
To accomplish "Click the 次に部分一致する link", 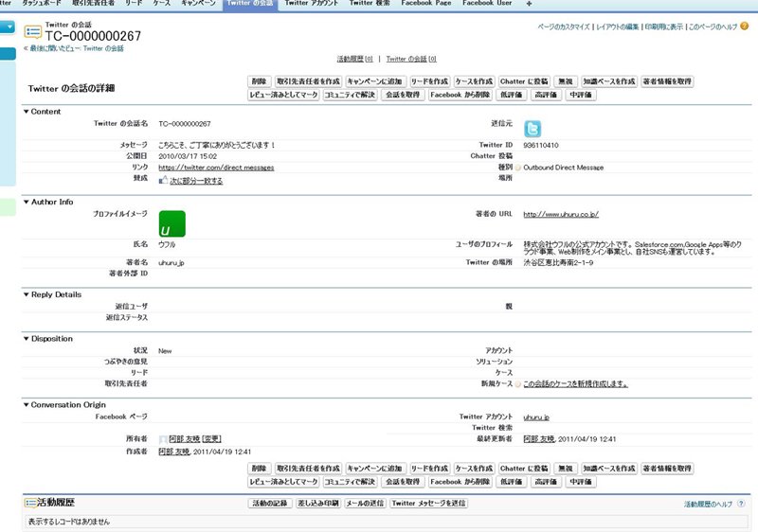I will (196, 181).
